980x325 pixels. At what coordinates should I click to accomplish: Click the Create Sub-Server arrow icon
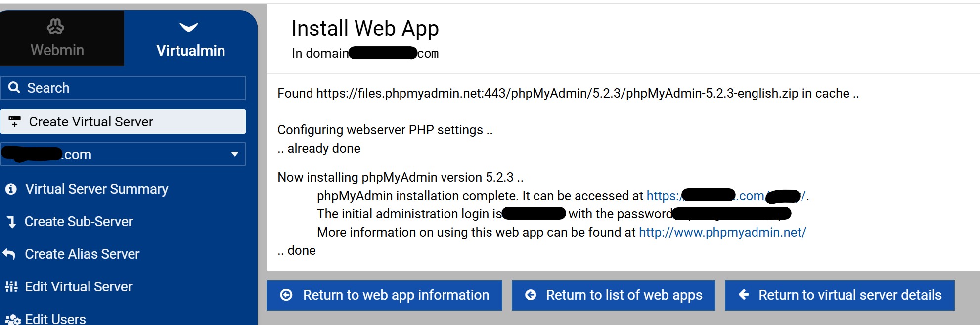pos(11,222)
